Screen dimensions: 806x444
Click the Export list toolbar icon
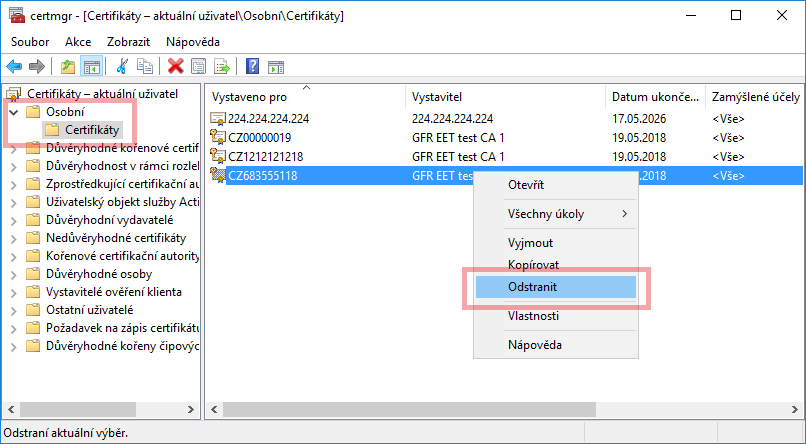222,67
